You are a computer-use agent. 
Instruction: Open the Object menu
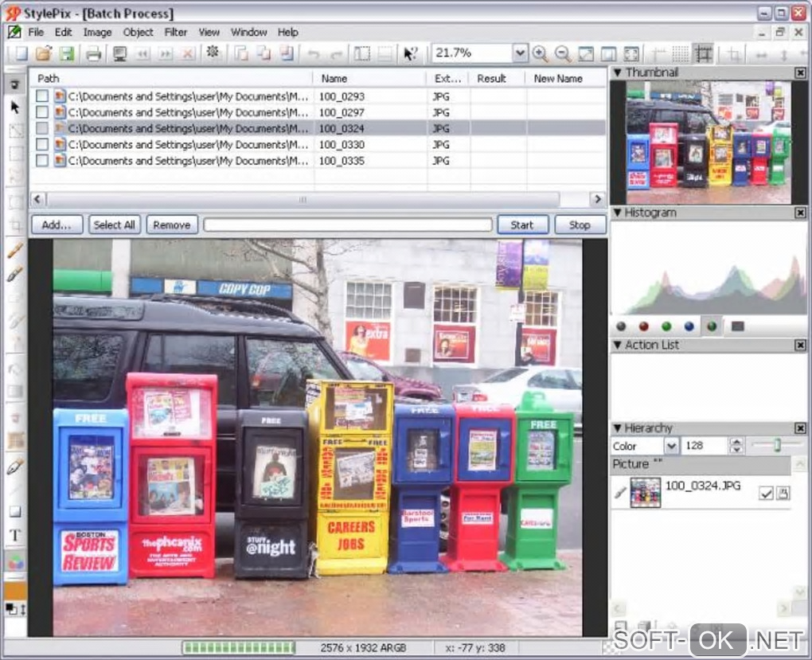(x=138, y=32)
